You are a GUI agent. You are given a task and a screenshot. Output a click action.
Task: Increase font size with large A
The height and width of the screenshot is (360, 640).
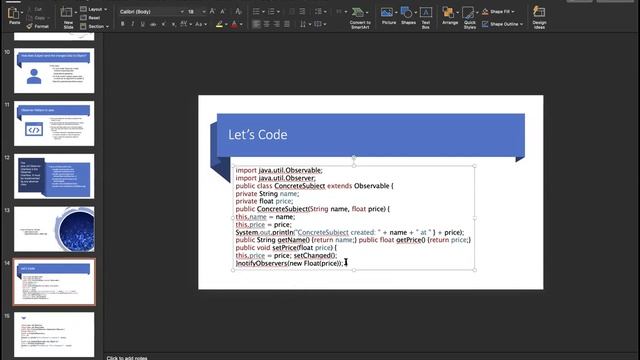tap(212, 11)
